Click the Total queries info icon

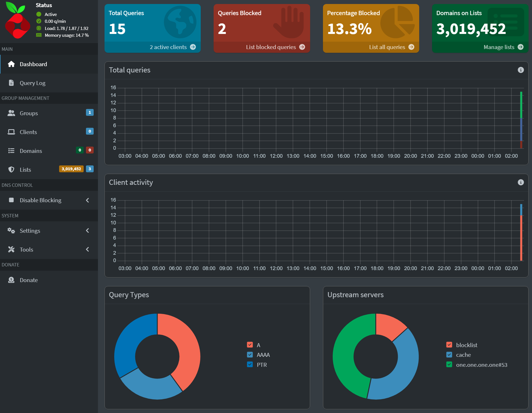point(521,70)
